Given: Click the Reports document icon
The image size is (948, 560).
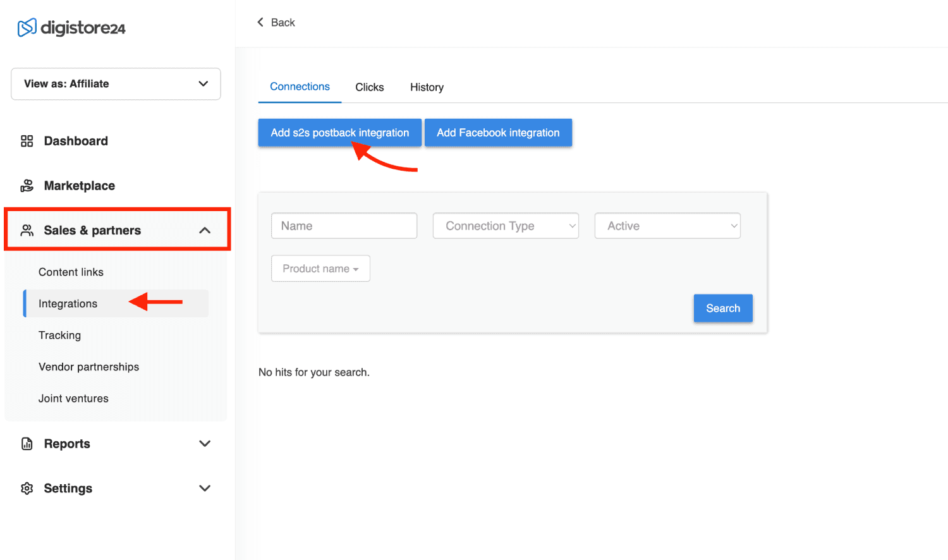Looking at the screenshot, I should point(27,444).
